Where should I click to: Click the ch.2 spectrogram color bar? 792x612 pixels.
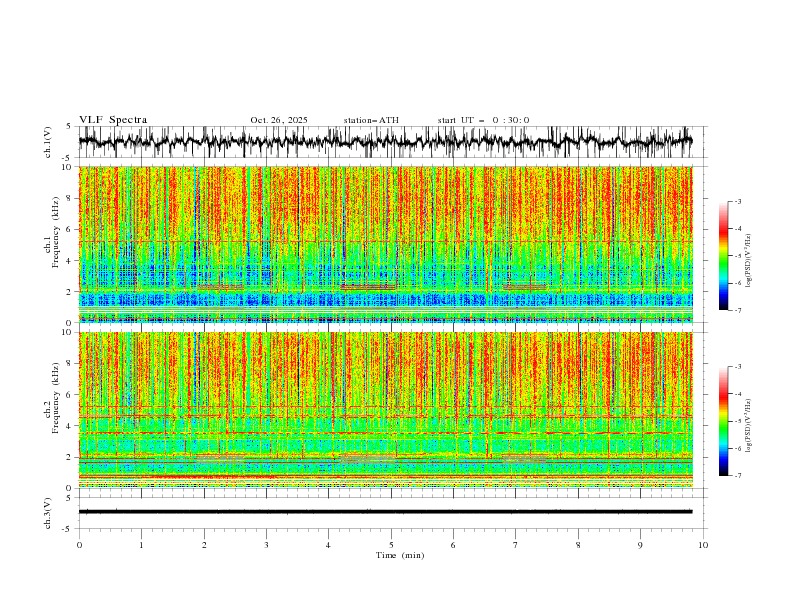coord(724,421)
